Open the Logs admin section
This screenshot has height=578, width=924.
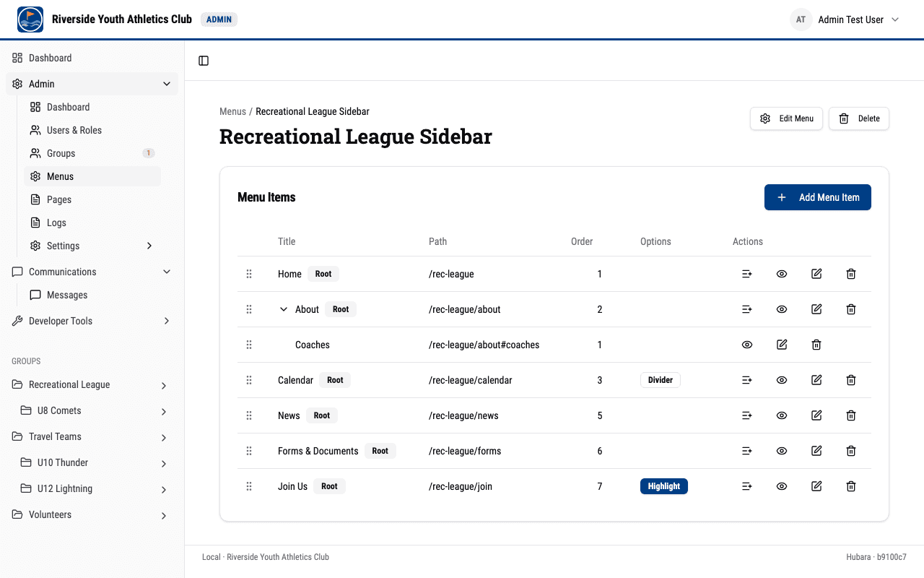click(x=92, y=223)
